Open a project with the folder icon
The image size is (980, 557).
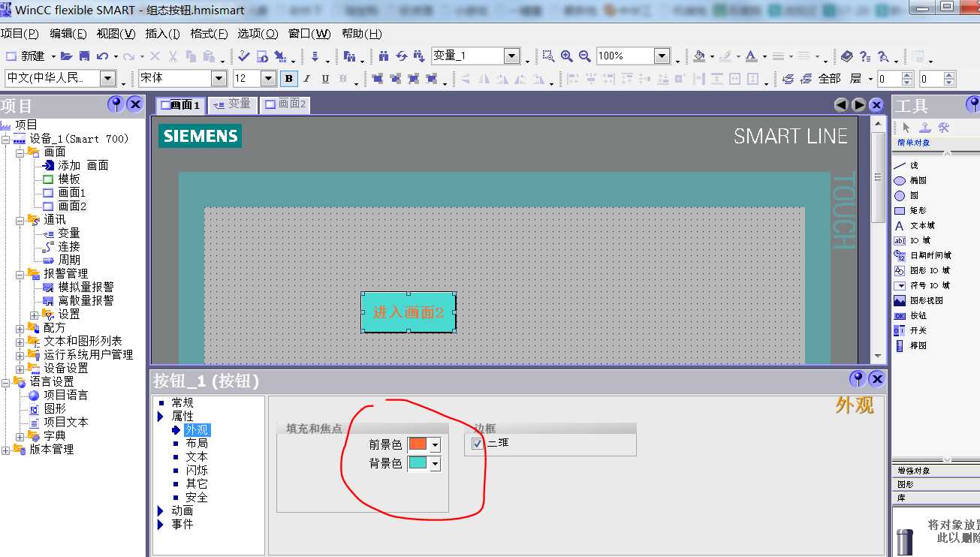[66, 56]
